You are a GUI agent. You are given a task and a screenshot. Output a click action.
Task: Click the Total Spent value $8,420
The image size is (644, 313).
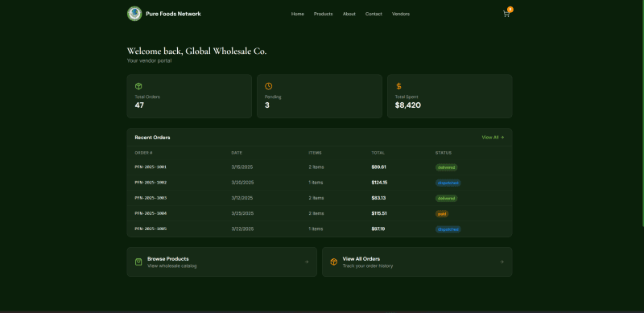coord(408,105)
